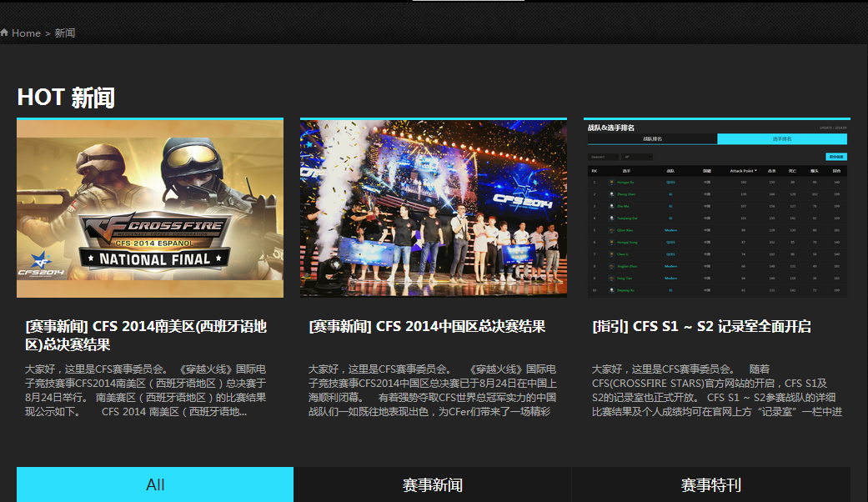The image size is (868, 502).
Task: Open the CFS 2014中国区总决赛结果 headline
Action: pyautogui.click(x=427, y=326)
